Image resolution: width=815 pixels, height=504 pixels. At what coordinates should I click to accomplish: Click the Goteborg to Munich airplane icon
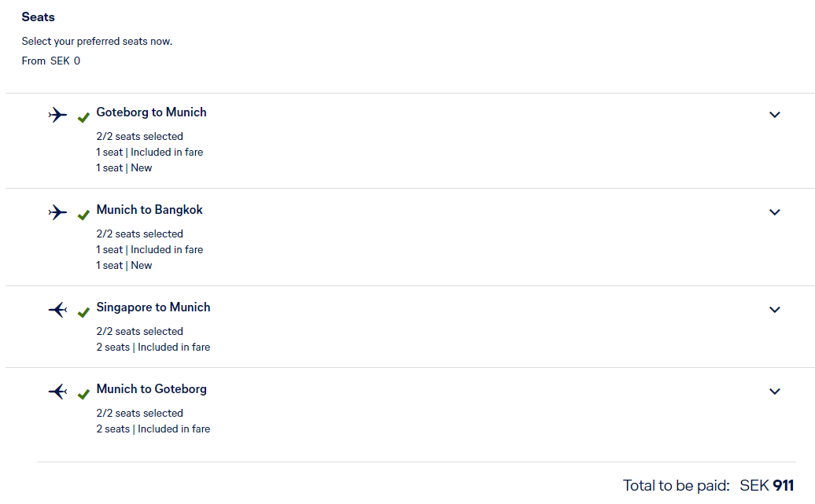point(57,115)
